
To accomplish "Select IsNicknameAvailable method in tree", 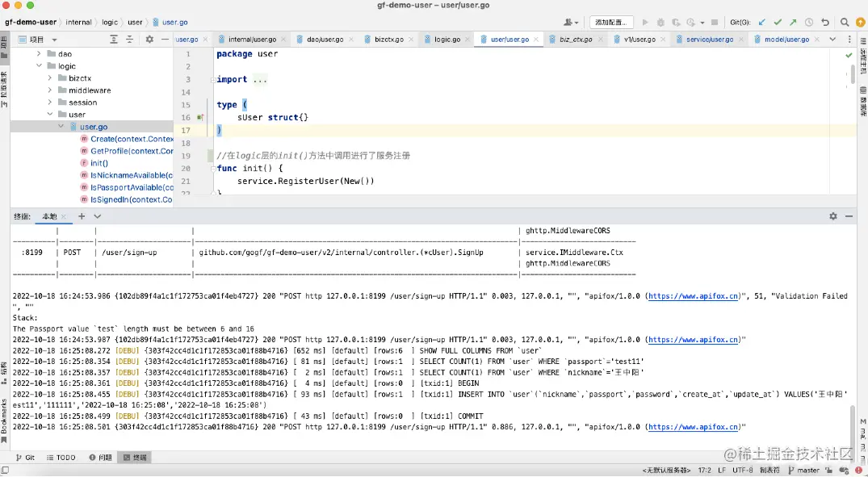I will (127, 175).
